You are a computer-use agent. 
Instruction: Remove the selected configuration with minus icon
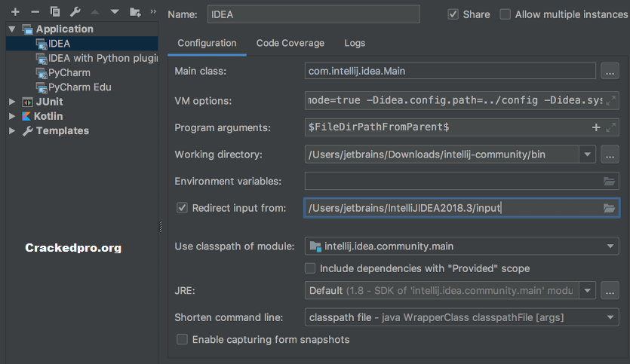(35, 12)
